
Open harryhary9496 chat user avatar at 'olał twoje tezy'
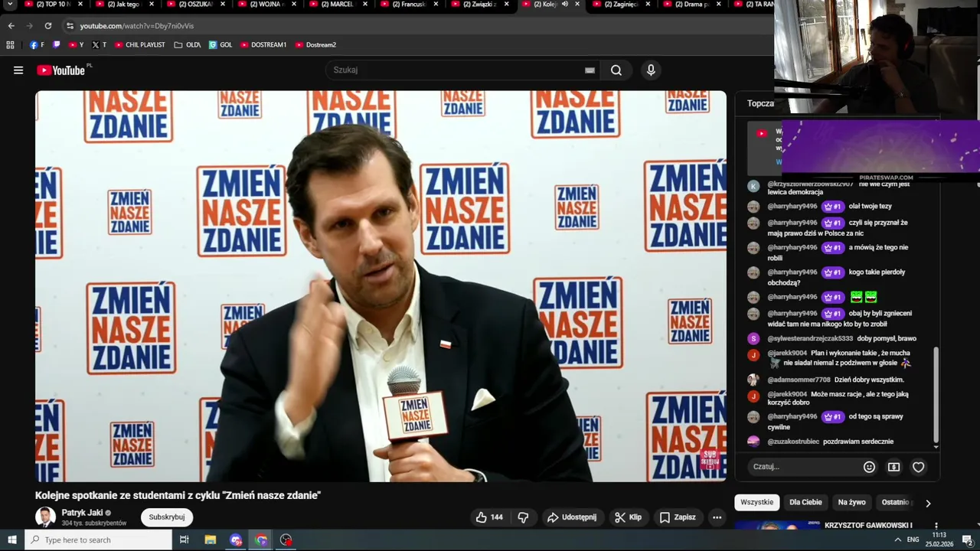point(753,207)
